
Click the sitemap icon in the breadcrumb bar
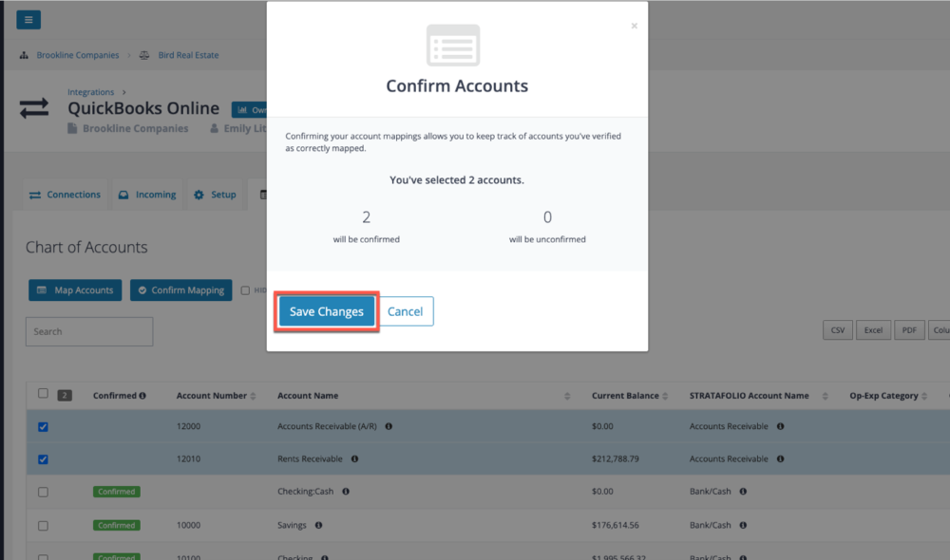(x=23, y=55)
